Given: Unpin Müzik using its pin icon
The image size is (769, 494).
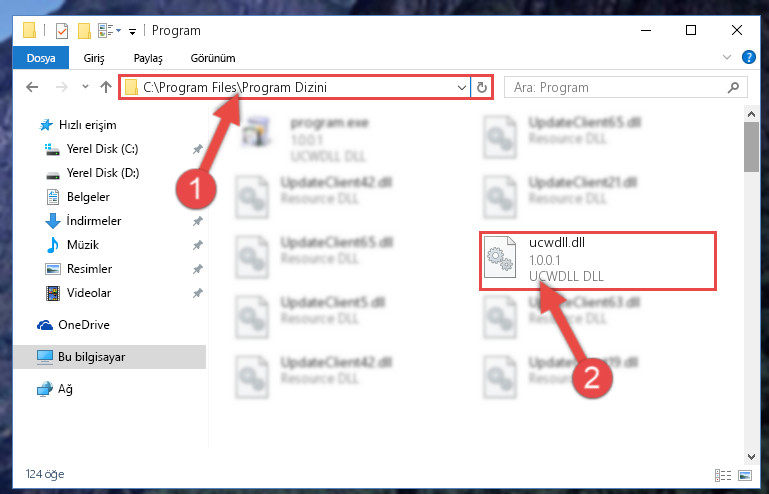Looking at the screenshot, I should tap(198, 245).
